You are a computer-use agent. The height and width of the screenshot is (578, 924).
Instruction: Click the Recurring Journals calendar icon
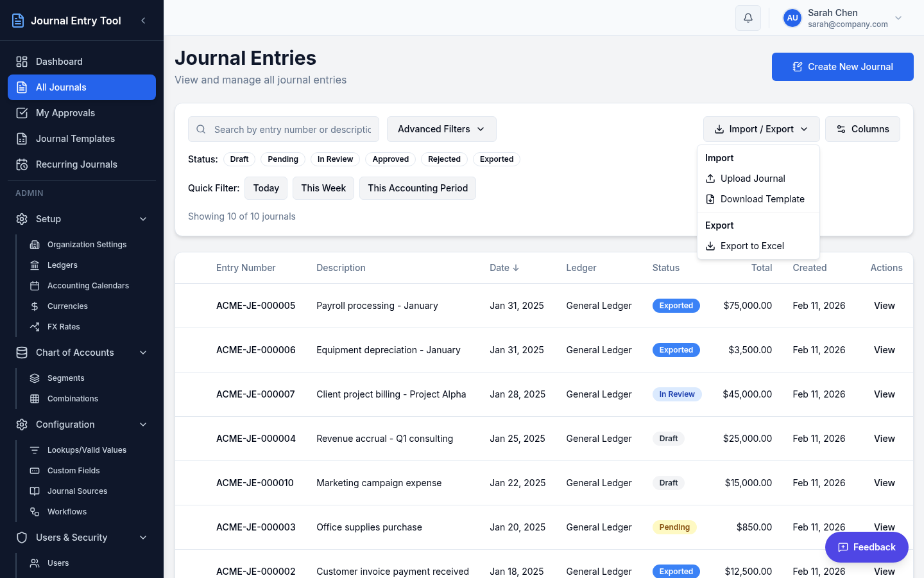point(21,164)
